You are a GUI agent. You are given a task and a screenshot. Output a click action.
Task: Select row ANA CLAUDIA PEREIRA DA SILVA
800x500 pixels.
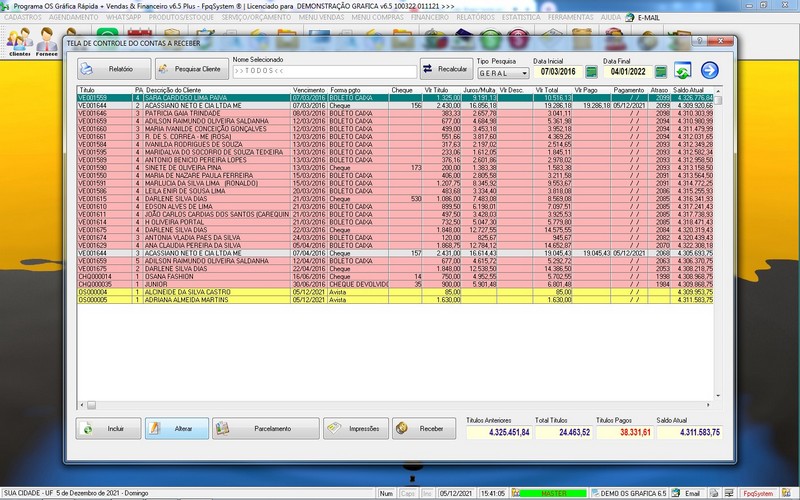tap(395, 245)
